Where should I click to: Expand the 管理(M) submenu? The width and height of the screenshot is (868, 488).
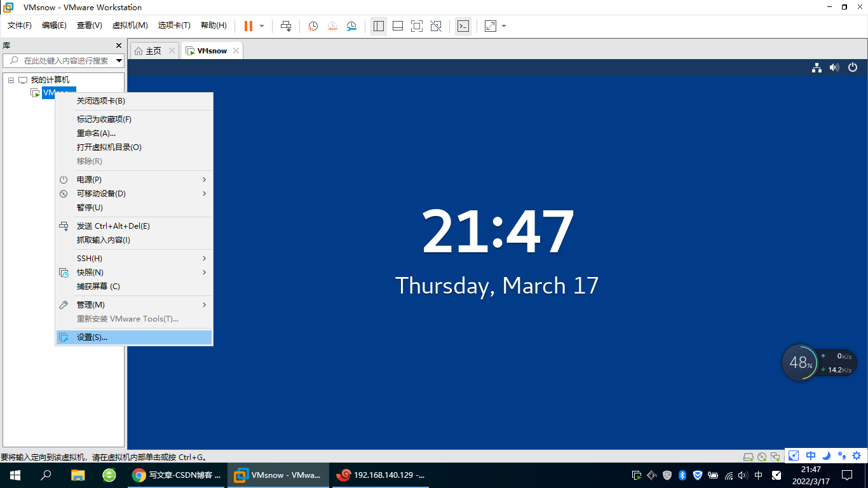133,305
